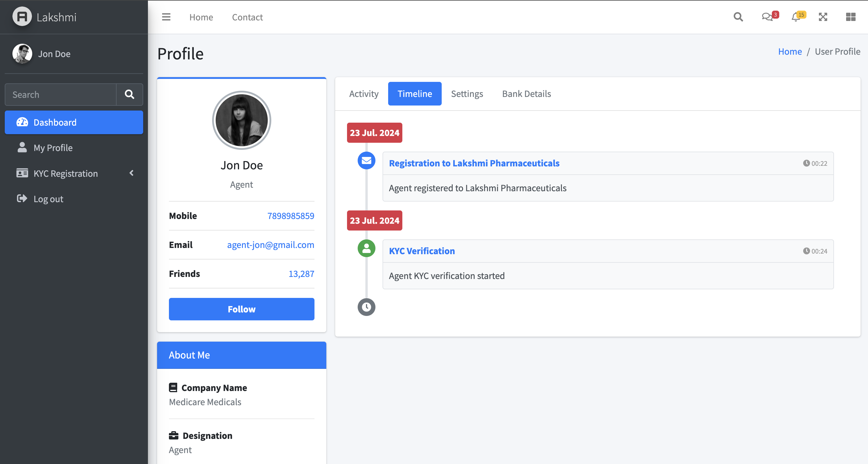
Task: Click the sidebar search magnifier button
Action: 129,95
